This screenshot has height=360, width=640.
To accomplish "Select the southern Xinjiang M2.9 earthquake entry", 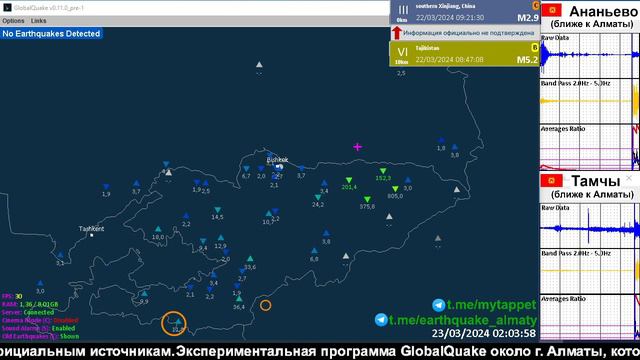I will [x=465, y=12].
